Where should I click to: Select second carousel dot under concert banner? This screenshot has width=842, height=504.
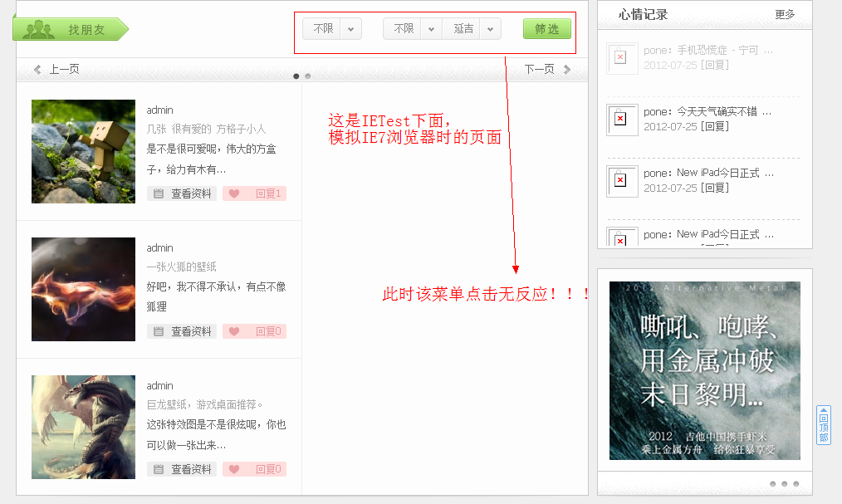(785, 484)
